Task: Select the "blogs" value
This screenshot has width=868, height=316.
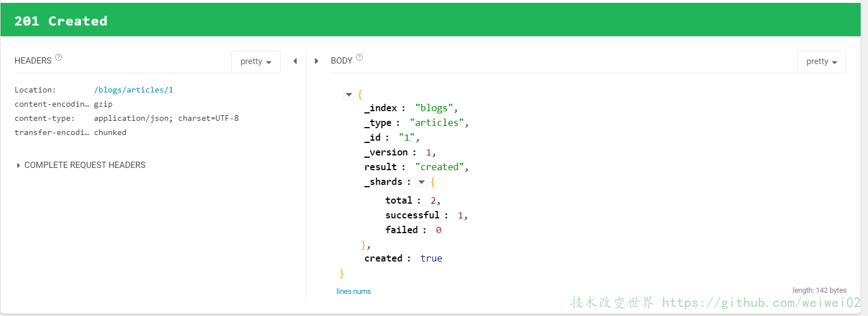Action: [434, 108]
